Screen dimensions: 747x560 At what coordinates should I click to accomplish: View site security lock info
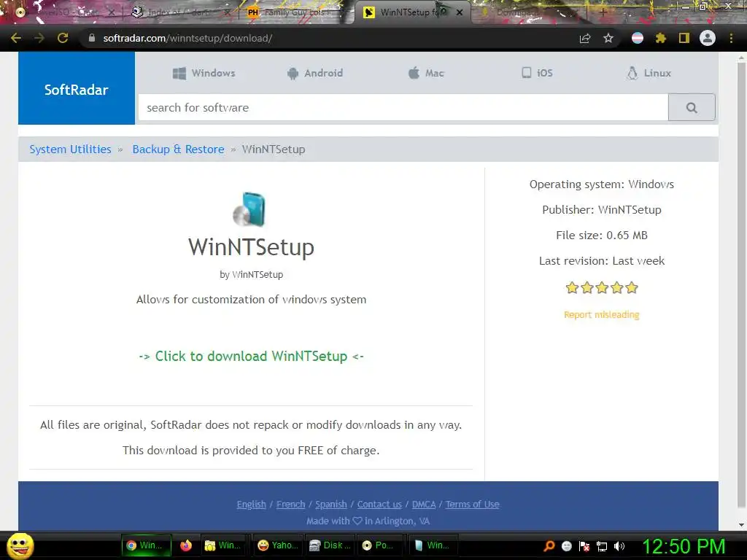click(91, 38)
